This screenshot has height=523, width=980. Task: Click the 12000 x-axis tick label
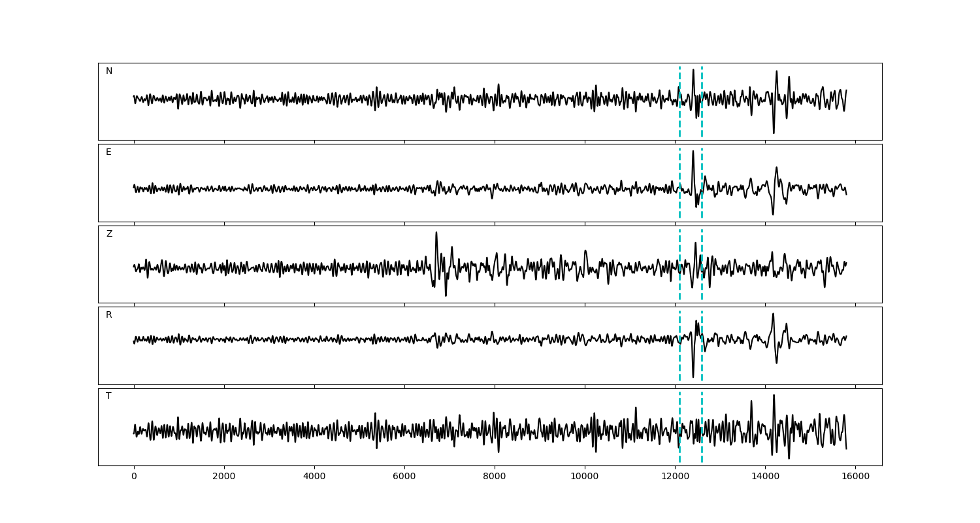[675, 477]
